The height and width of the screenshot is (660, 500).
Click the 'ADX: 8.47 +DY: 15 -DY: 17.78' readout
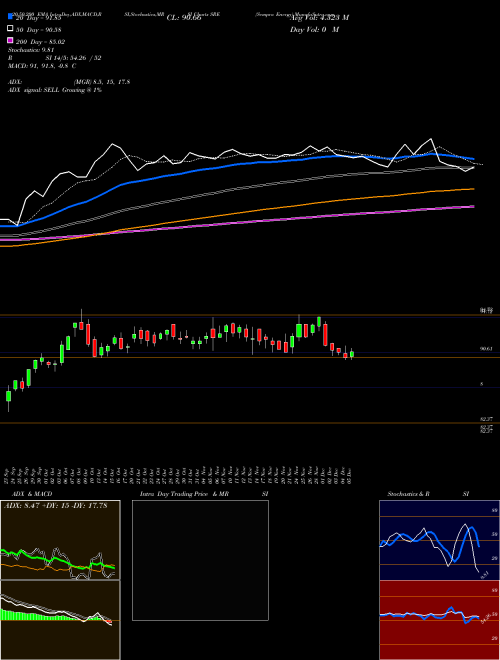(56, 506)
